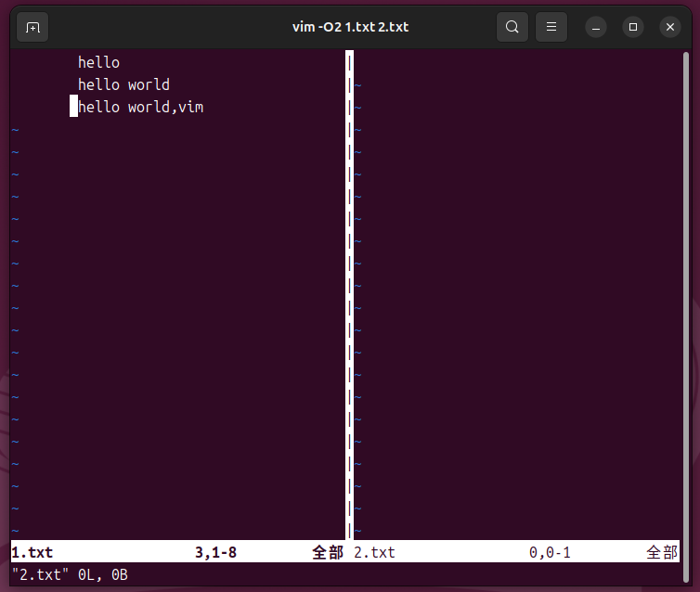Click "全部" indicator in the 2.txt status line
This screenshot has width=700, height=592.
[x=662, y=552]
